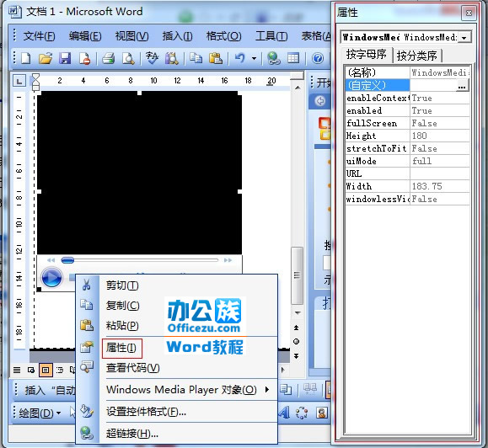
Task: Open the Undo history dropdown arrow
Action: tap(254, 58)
